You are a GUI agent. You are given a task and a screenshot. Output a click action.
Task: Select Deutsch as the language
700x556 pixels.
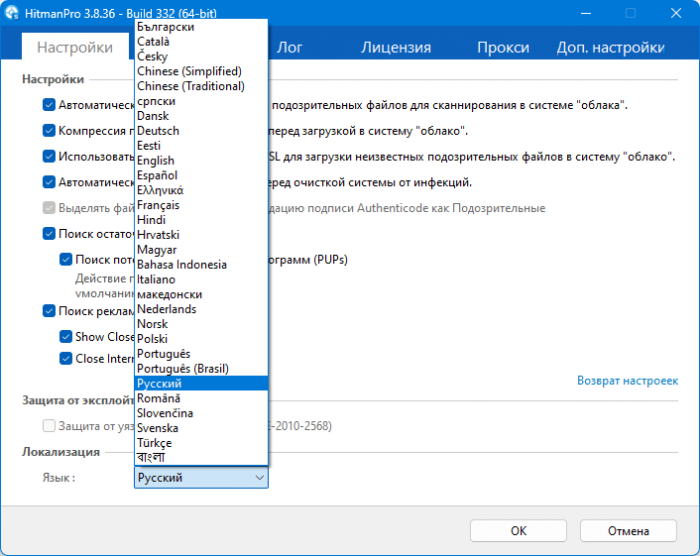201,131
